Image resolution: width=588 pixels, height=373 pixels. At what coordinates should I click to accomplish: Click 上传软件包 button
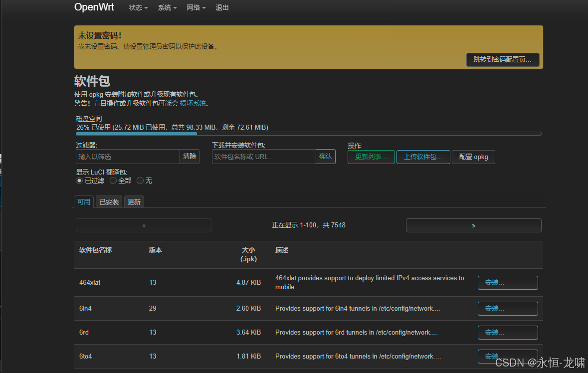click(x=423, y=157)
